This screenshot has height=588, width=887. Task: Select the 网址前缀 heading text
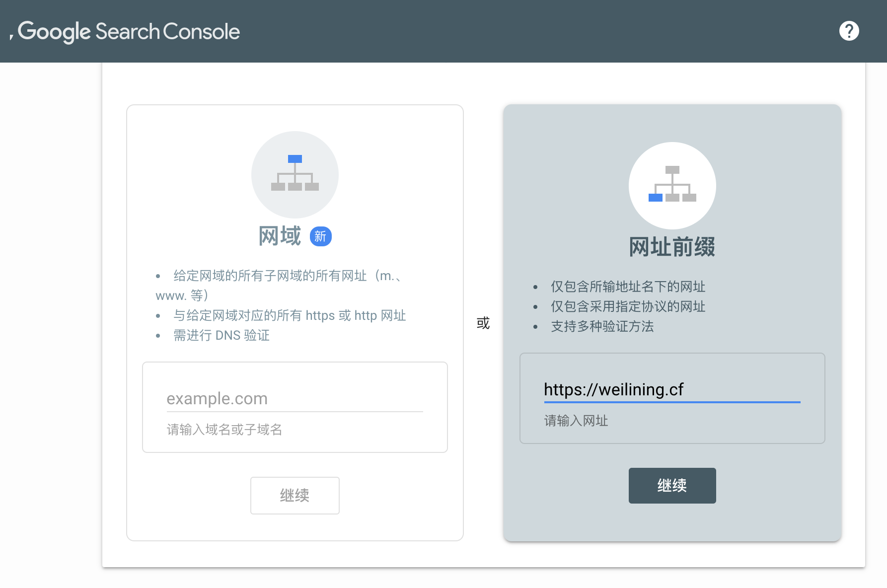672,247
